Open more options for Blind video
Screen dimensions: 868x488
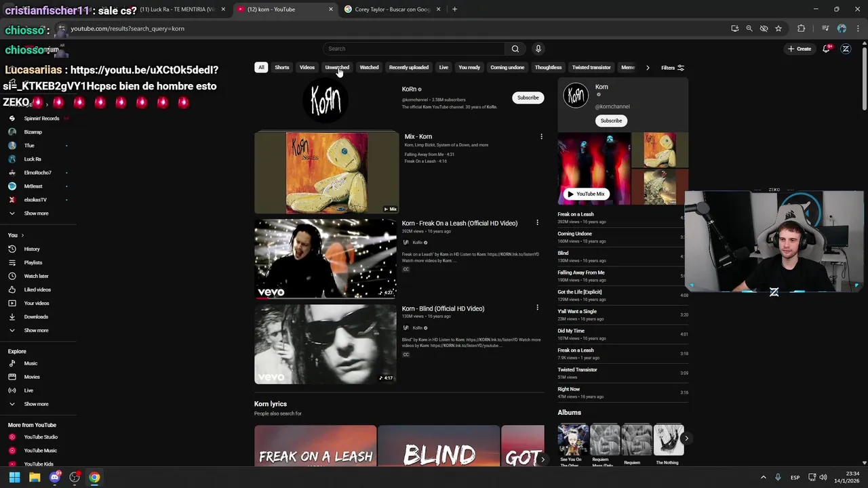pyautogui.click(x=537, y=308)
